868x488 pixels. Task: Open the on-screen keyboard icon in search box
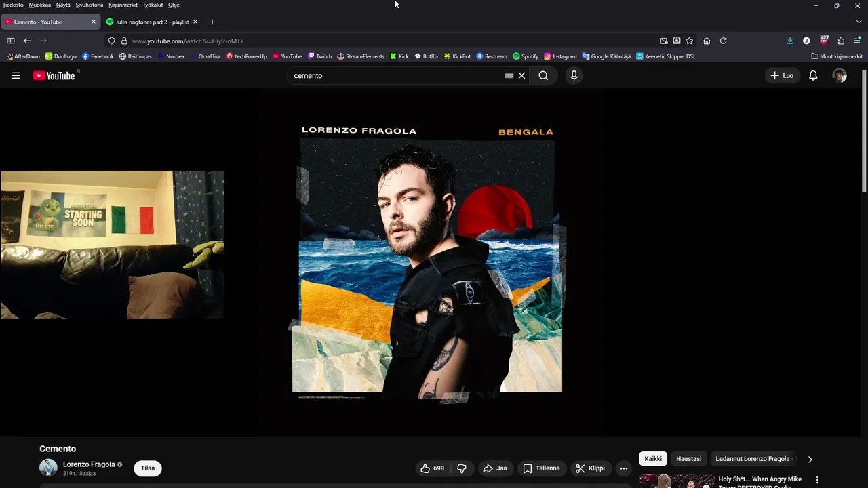pos(509,75)
